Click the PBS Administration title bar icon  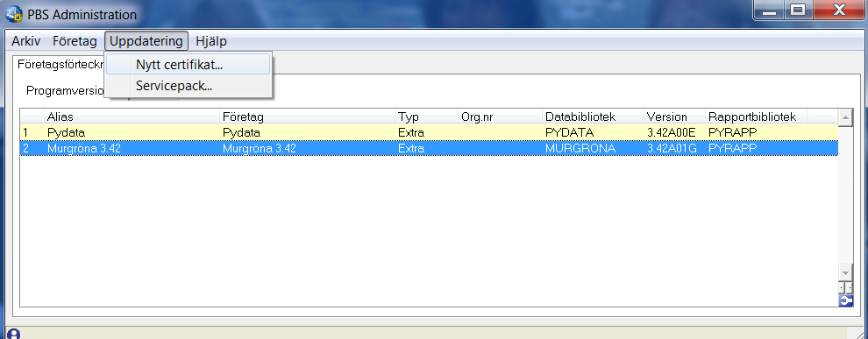tap(14, 14)
